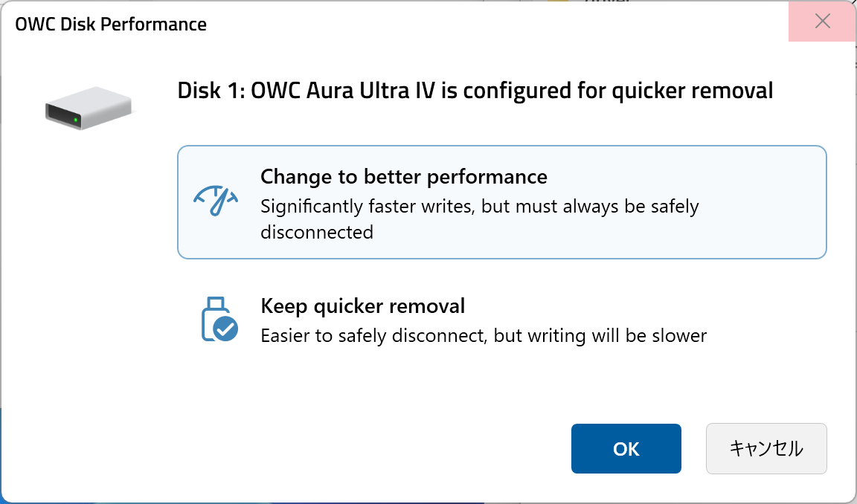Click the gray disk drive icon
857x504 pixels.
pyautogui.click(x=87, y=109)
